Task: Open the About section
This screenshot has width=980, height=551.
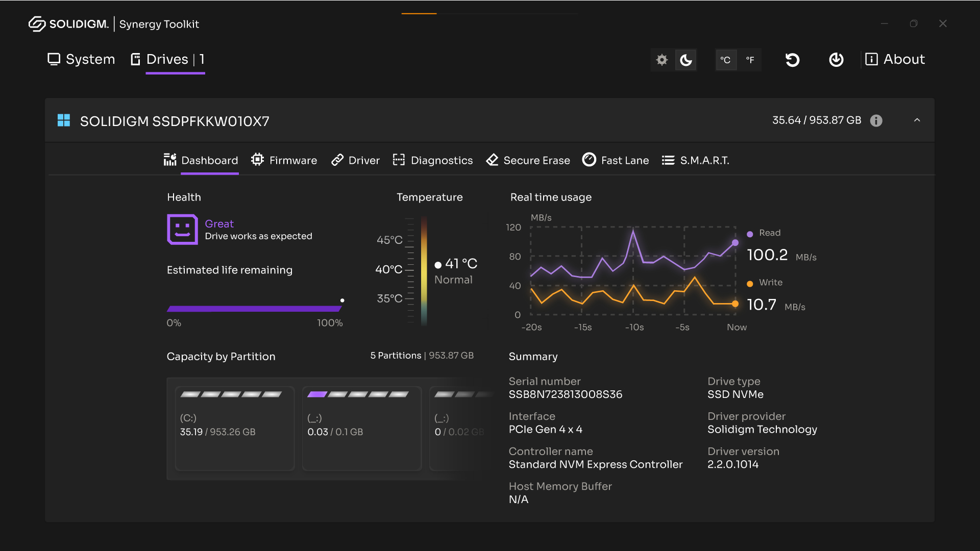Action: point(895,59)
